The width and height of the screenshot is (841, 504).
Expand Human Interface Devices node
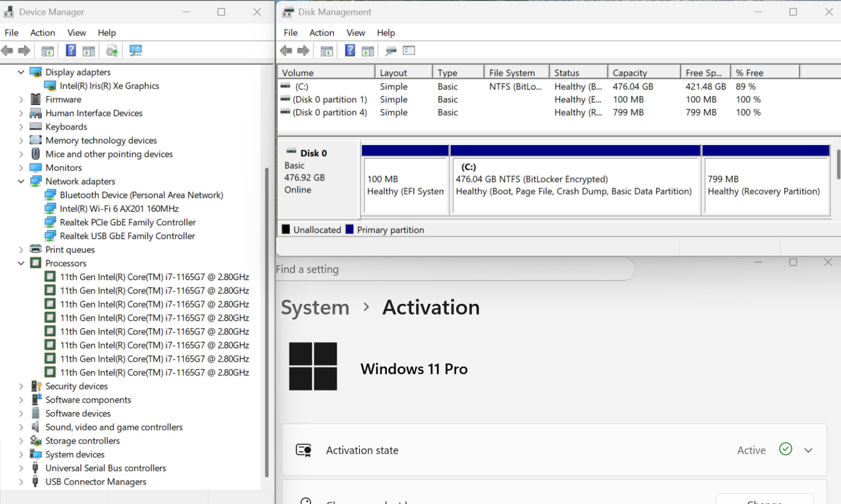click(x=21, y=113)
